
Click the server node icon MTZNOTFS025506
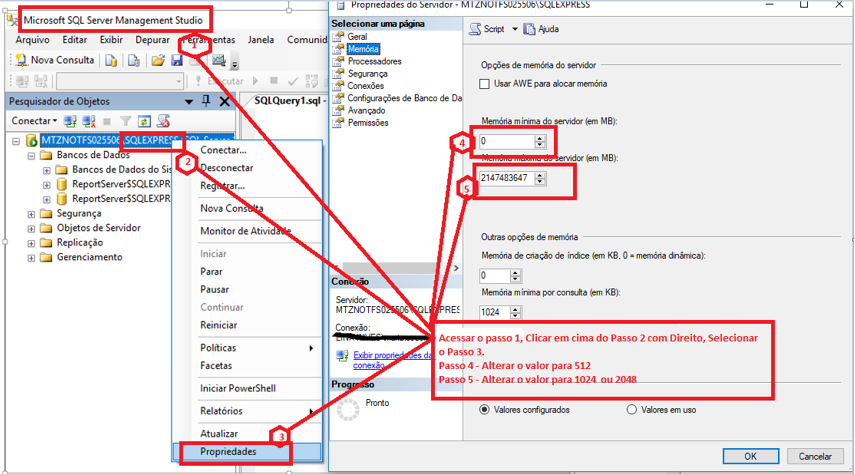tap(32, 141)
